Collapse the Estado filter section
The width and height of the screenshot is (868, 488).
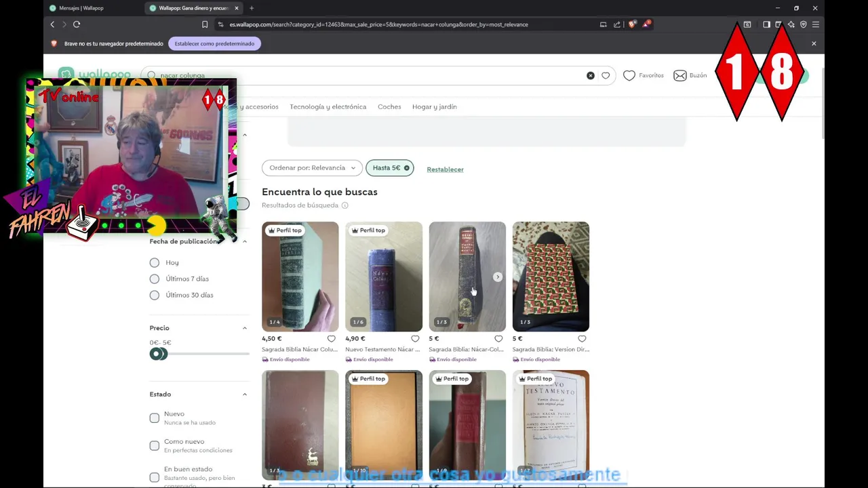(x=245, y=394)
